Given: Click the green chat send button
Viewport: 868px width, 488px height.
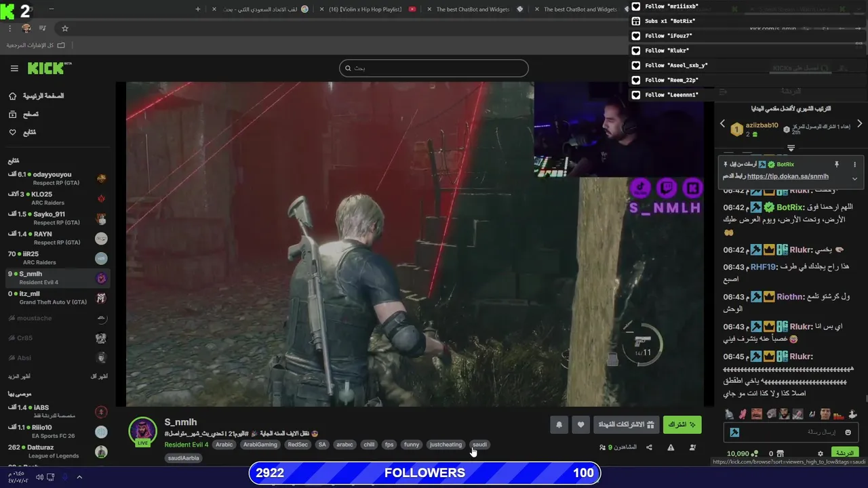Looking at the screenshot, I should click(845, 453).
